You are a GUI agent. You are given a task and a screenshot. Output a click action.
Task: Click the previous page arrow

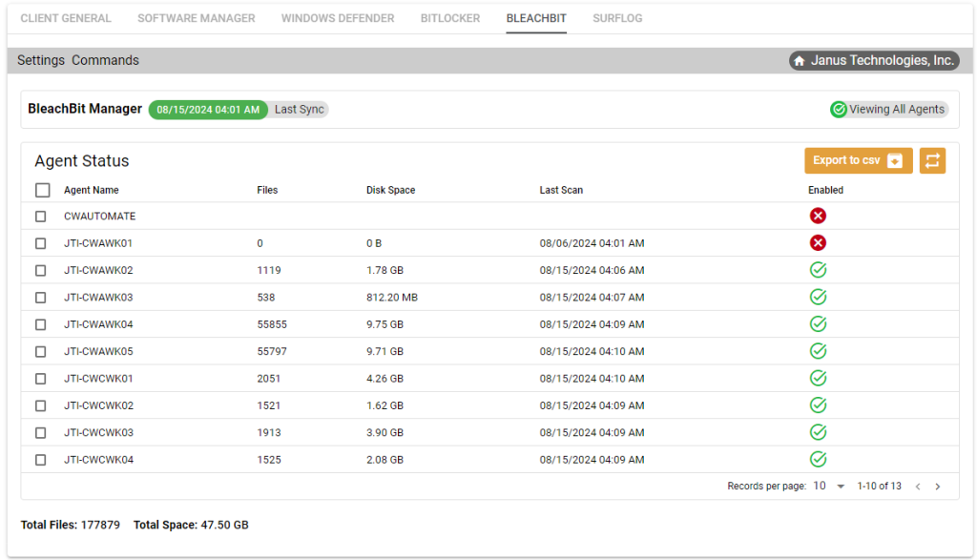[918, 486]
